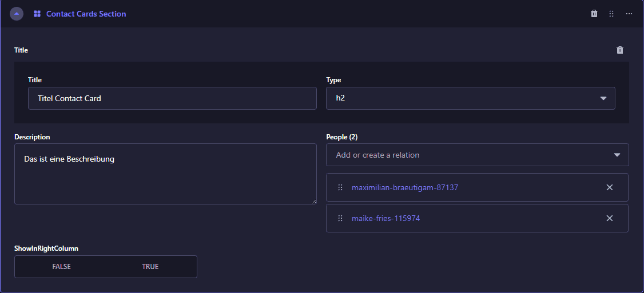The height and width of the screenshot is (293, 644).
Task: Set ShowInRightColumn to TRUE
Action: [x=150, y=267]
